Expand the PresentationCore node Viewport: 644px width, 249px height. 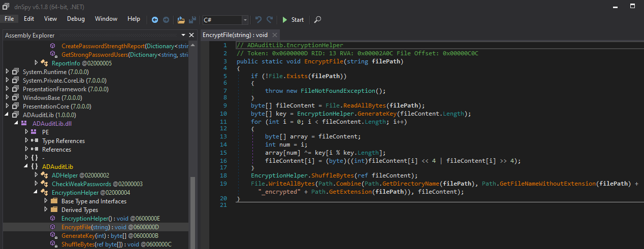pyautogui.click(x=7, y=106)
